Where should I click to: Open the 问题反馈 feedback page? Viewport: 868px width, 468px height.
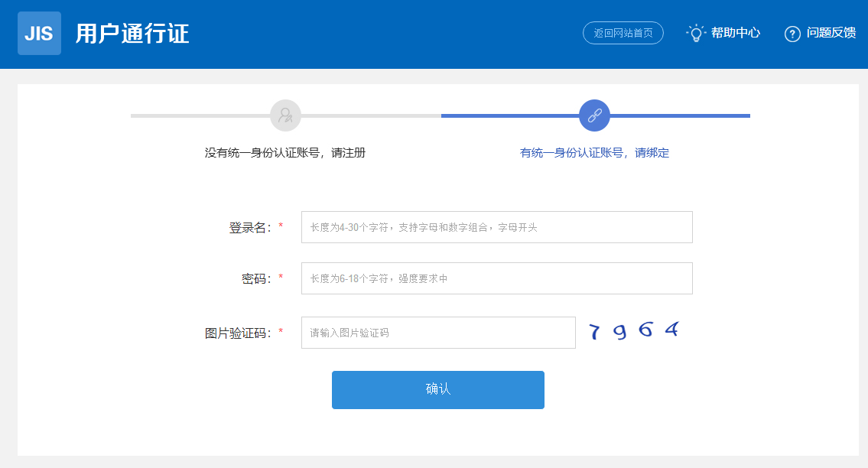tap(831, 33)
